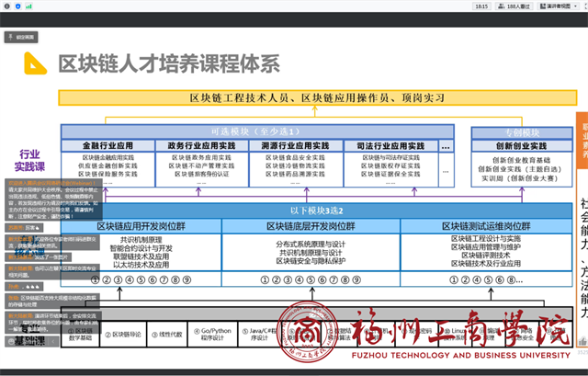
Task: Check the green network signal icon
Action: click(29, 6)
